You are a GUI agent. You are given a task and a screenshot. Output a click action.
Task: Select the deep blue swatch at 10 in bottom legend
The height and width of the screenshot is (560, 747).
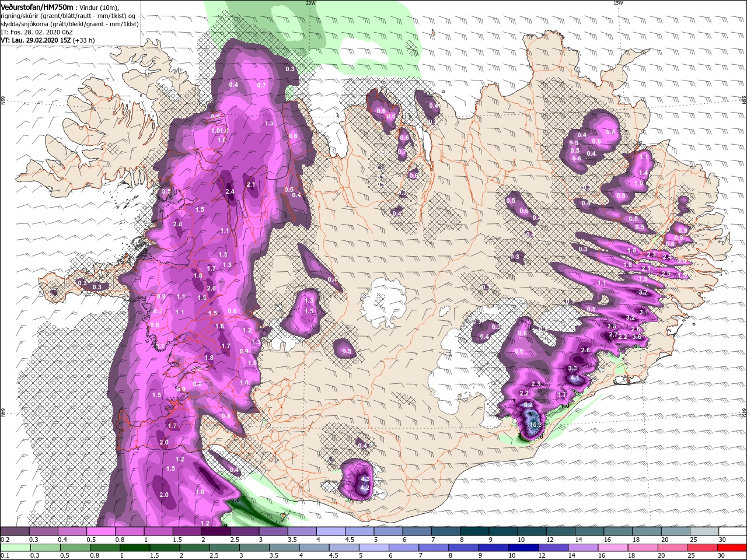click(523, 548)
